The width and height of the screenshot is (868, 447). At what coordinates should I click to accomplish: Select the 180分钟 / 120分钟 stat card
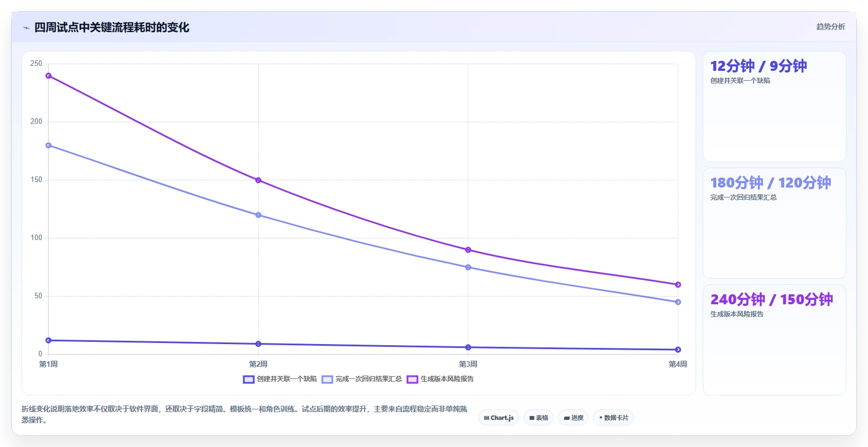click(774, 224)
